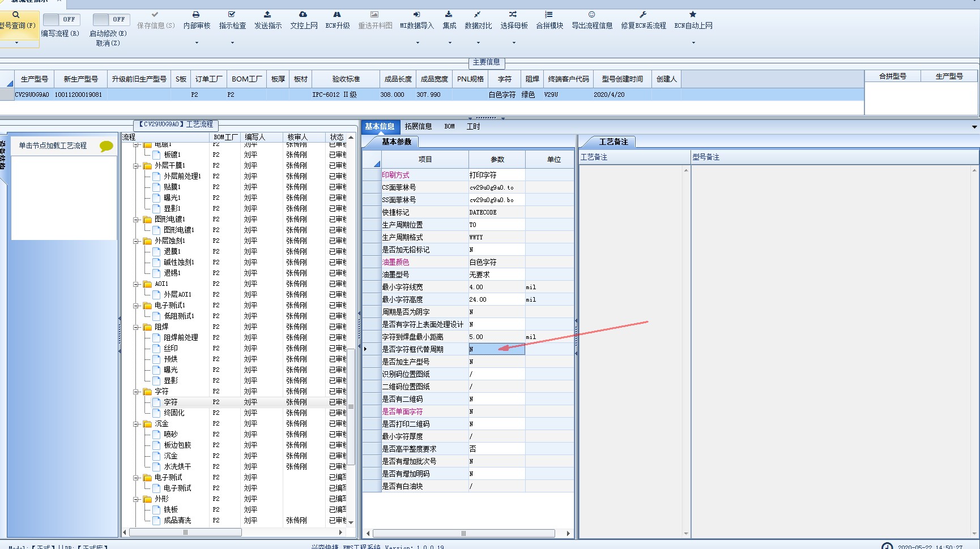
Task: Click the 外层AOI1 document icon
Action: tap(156, 295)
